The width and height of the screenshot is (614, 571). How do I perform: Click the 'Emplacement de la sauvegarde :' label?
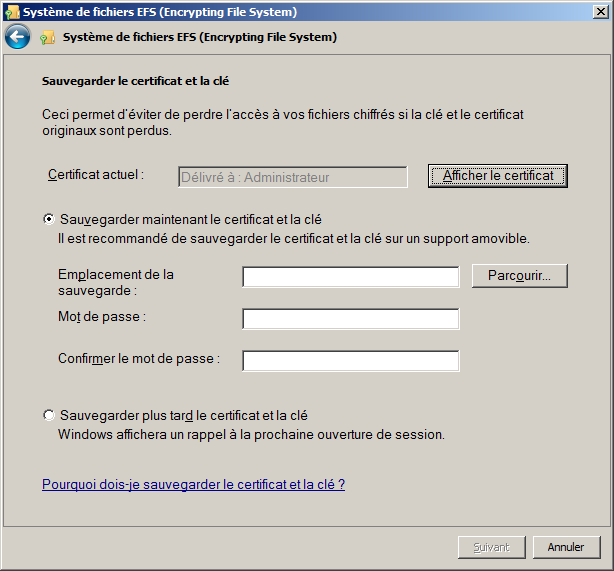[x=115, y=282]
